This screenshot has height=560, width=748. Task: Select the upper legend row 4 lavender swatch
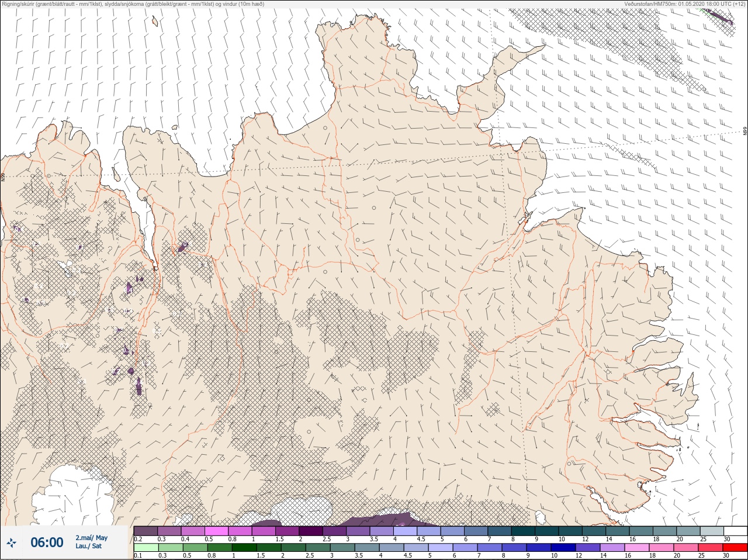406,531
